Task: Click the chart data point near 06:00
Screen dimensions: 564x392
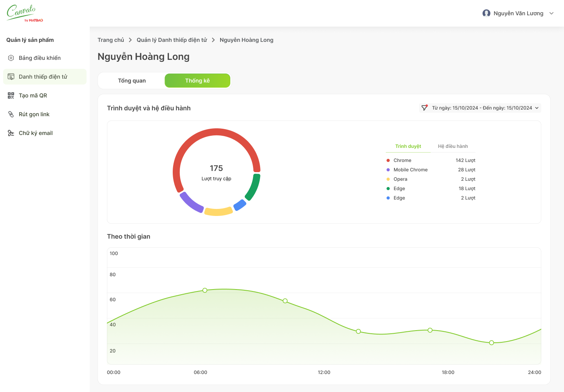Action: pyautogui.click(x=205, y=290)
